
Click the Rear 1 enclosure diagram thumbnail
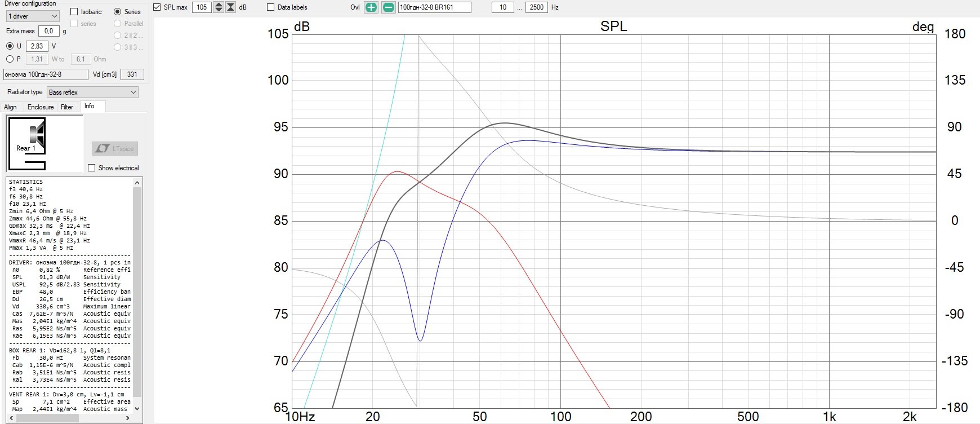(x=44, y=143)
